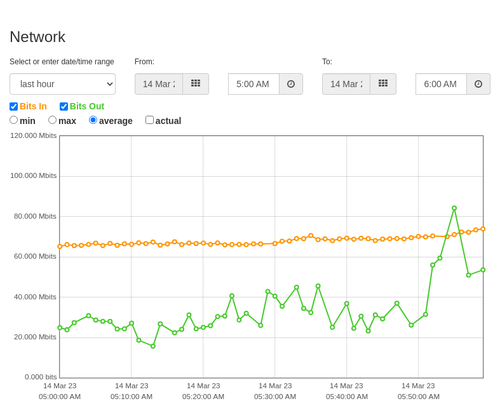Click the 20.000 Mbits axis label
The height and width of the screenshot is (403, 500).
click(x=35, y=337)
